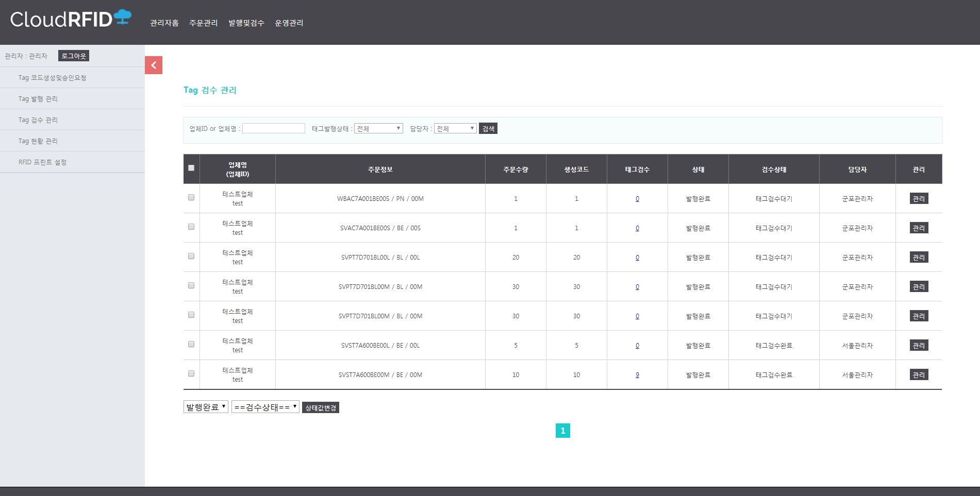Select Tag 코드생성및승인요청 in sidebar
Image resolution: width=980 pixels, height=496 pixels.
click(x=72, y=78)
